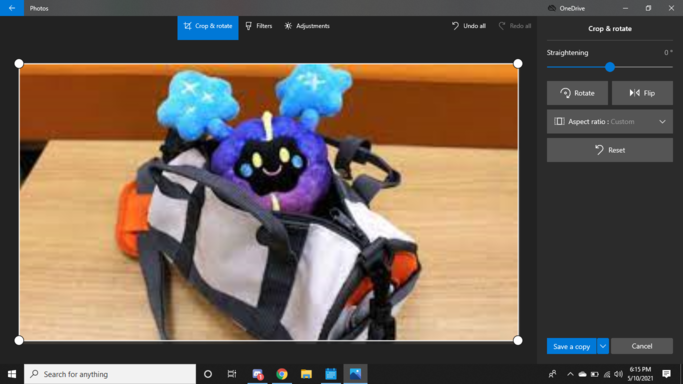Open Task View on the taskbar

click(x=232, y=374)
